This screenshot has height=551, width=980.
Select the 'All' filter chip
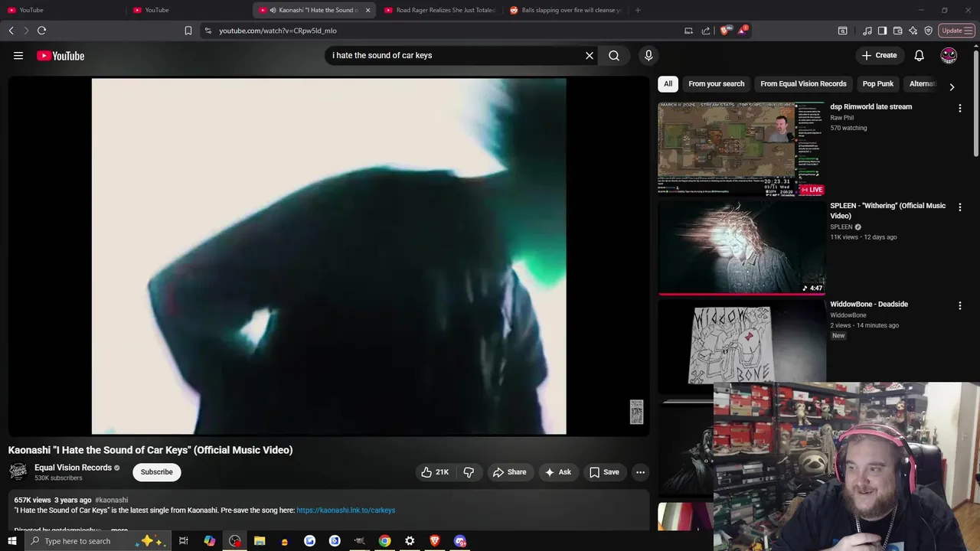tap(668, 84)
